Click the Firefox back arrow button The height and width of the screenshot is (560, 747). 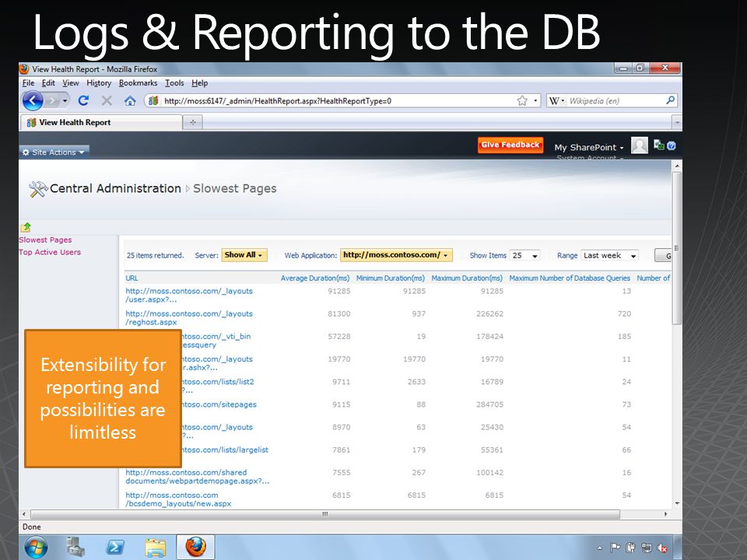click(33, 100)
